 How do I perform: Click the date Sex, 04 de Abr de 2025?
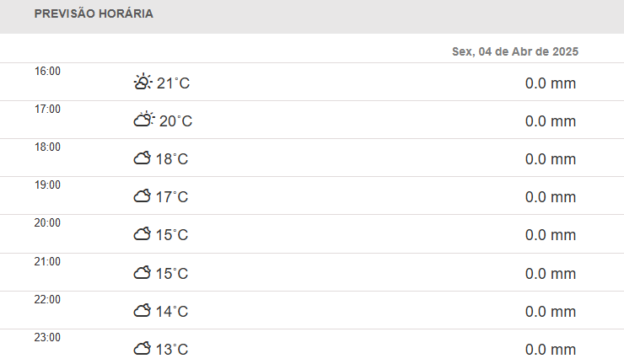515,51
